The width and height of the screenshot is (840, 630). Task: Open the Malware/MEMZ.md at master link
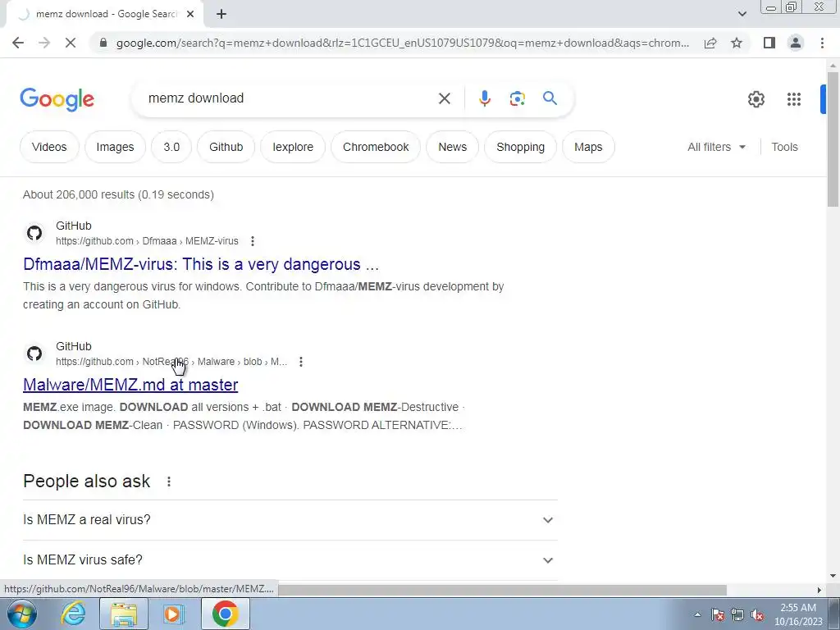pos(130,385)
